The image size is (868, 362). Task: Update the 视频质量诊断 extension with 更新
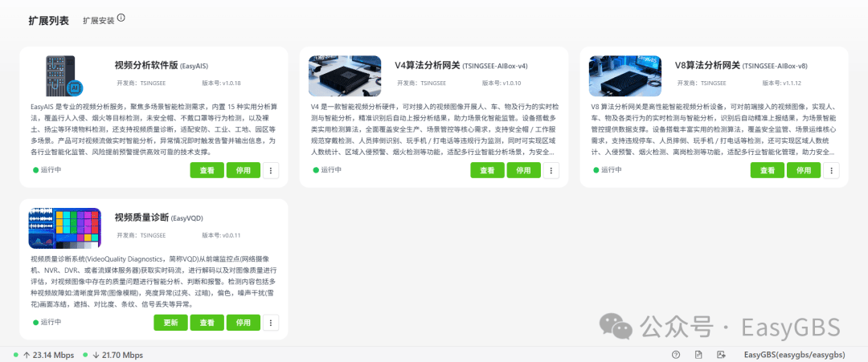(170, 322)
